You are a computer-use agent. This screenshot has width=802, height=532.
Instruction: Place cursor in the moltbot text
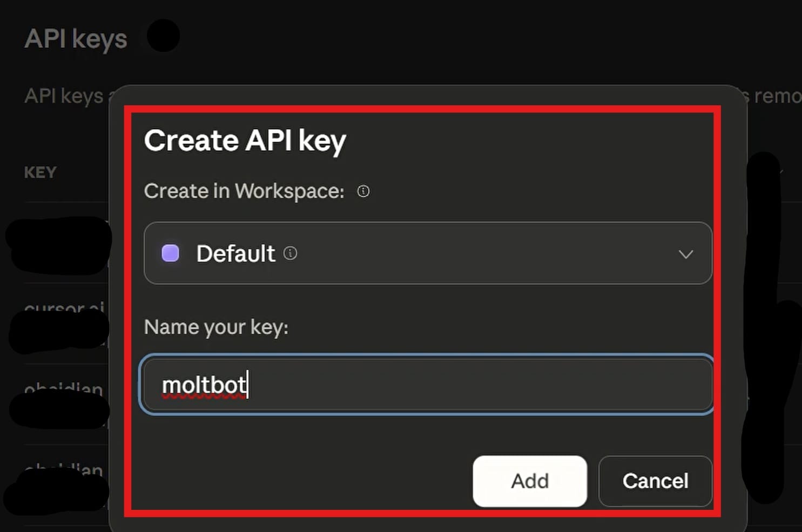[204, 385]
